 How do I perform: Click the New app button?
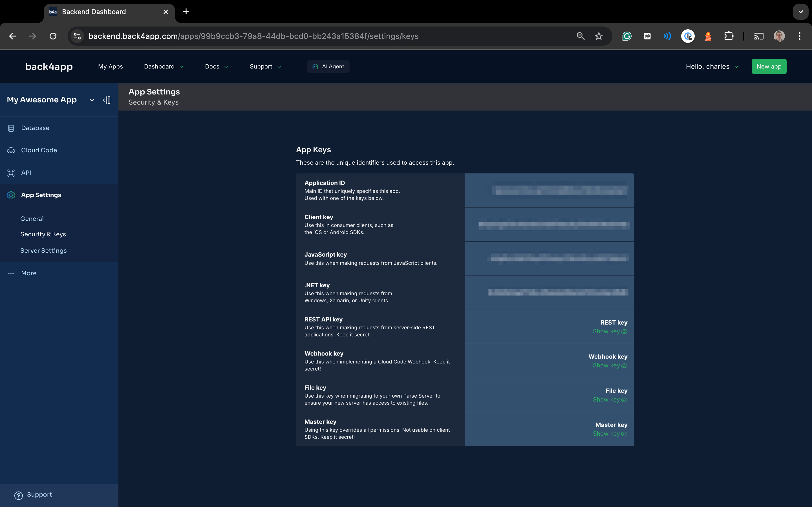click(x=769, y=66)
